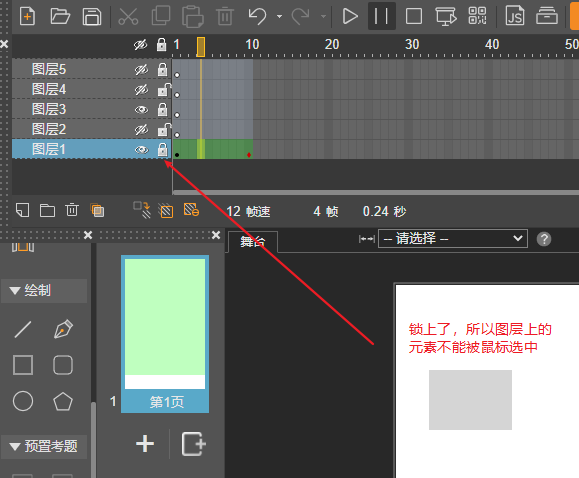Click the Cut scissors icon
Image resolution: width=579 pixels, height=478 pixels.
[128, 16]
